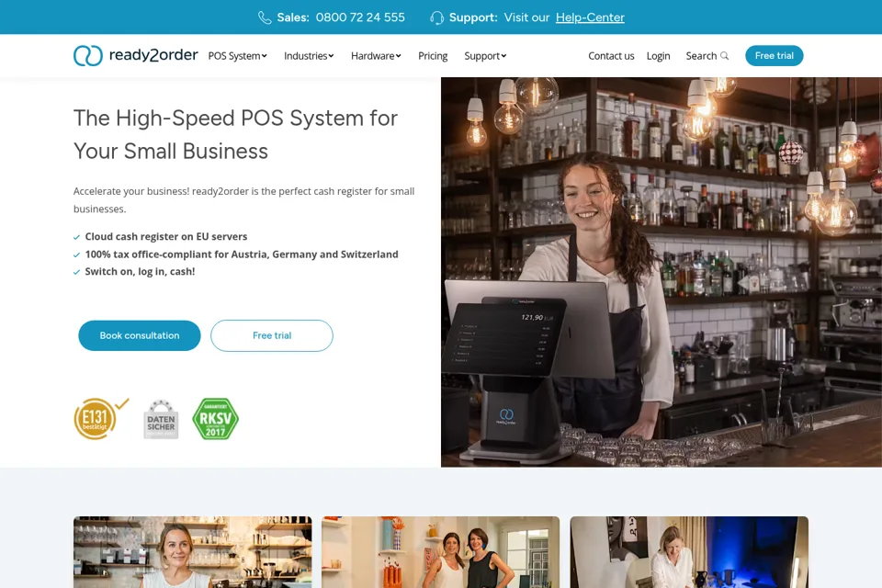Click the 'Support:' label in top bar

[473, 17]
